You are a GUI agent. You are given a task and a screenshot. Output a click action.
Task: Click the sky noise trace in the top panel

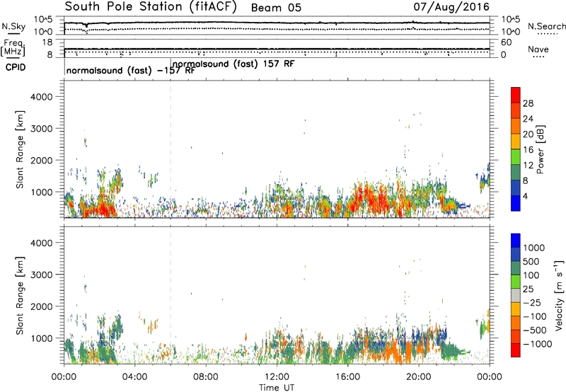(x=277, y=23)
